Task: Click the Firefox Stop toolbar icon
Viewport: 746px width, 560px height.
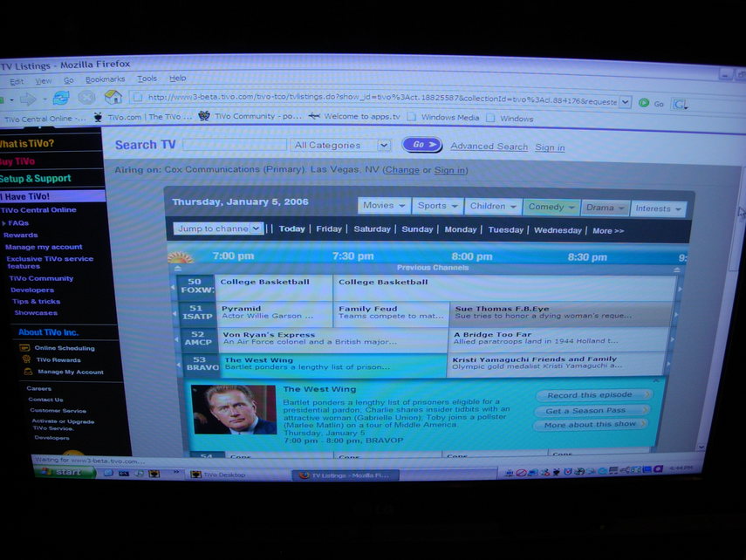Action: coord(86,98)
